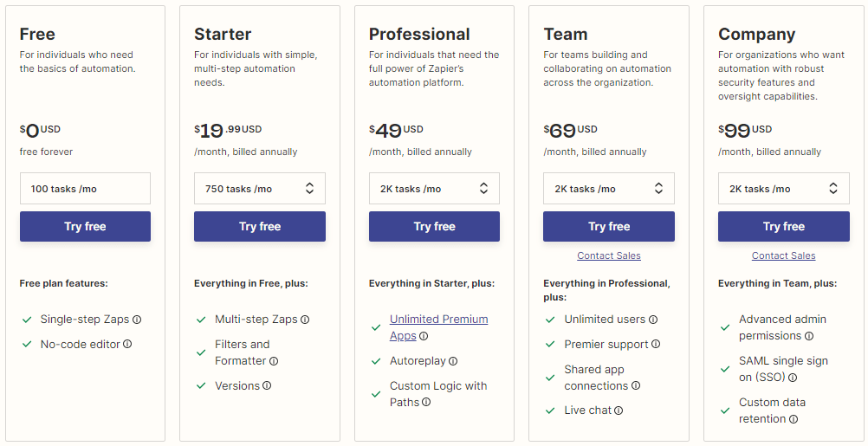
Task: Open info icon next to Unlimited users
Action: 652,320
